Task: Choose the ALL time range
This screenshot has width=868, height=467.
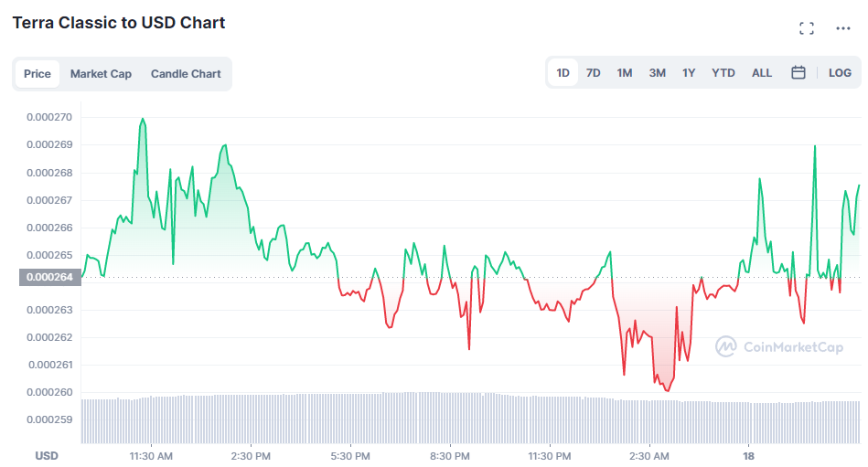Action: pos(762,72)
